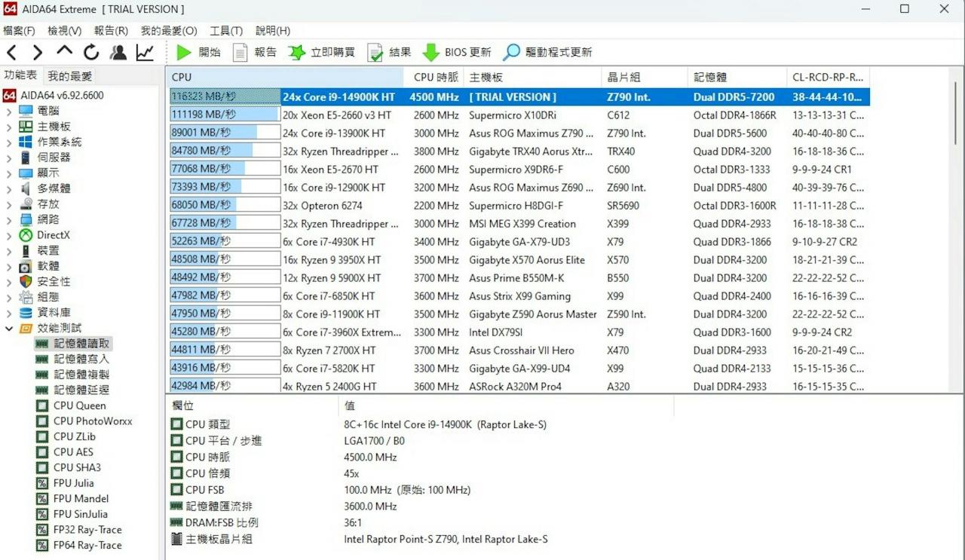Select AIDA64 v6.92.6600 root tree node
The height and width of the screenshot is (560, 965).
[54, 96]
